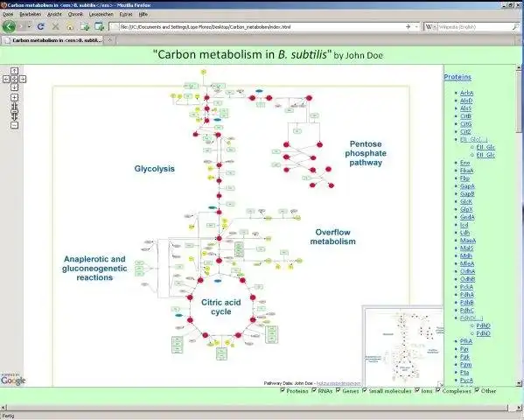Open the OdhA protein link
This screenshot has width=524, height=420.
tap(467, 271)
